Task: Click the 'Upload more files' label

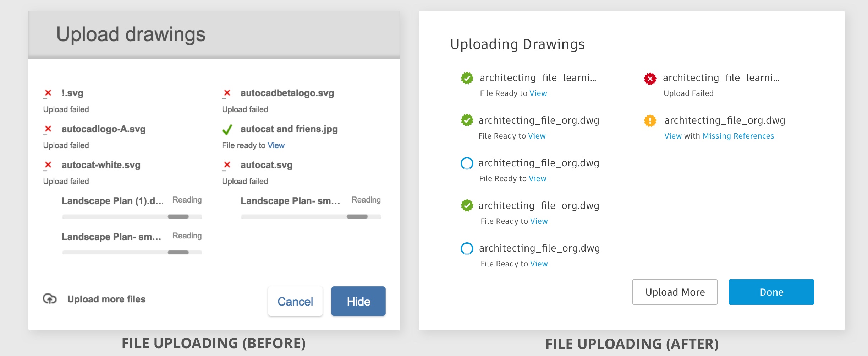Action: click(106, 299)
